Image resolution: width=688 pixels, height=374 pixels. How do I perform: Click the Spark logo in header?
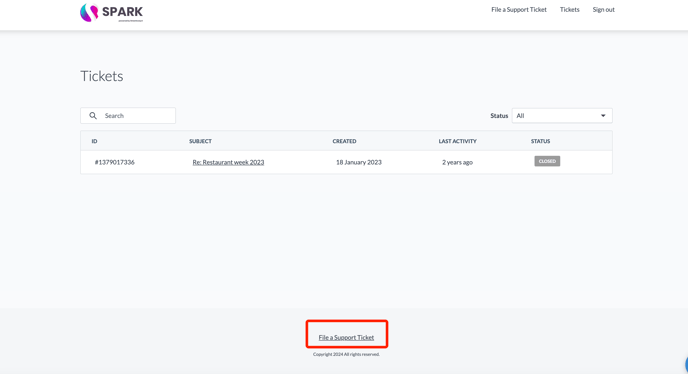tap(111, 13)
